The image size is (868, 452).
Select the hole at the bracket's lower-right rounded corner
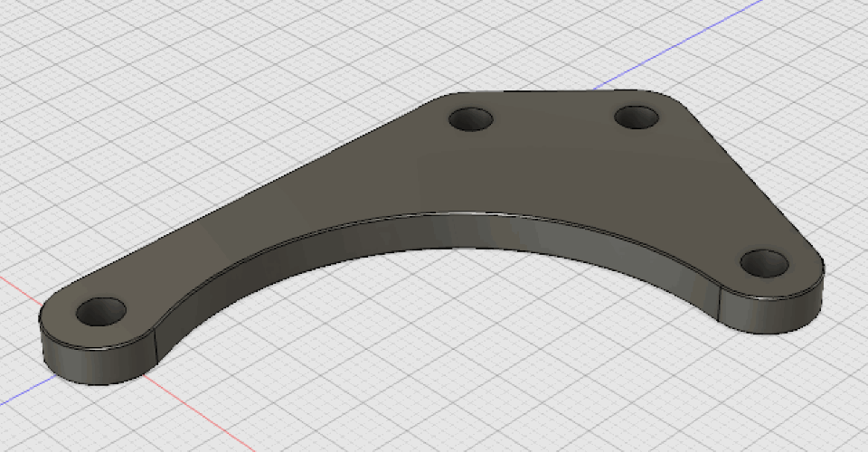point(765,263)
